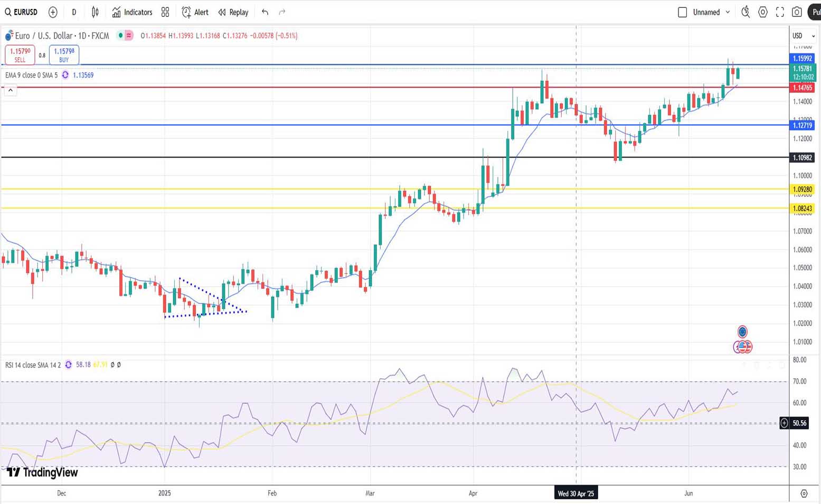Open the Indicators menu
The height and width of the screenshot is (504, 821).
point(132,12)
